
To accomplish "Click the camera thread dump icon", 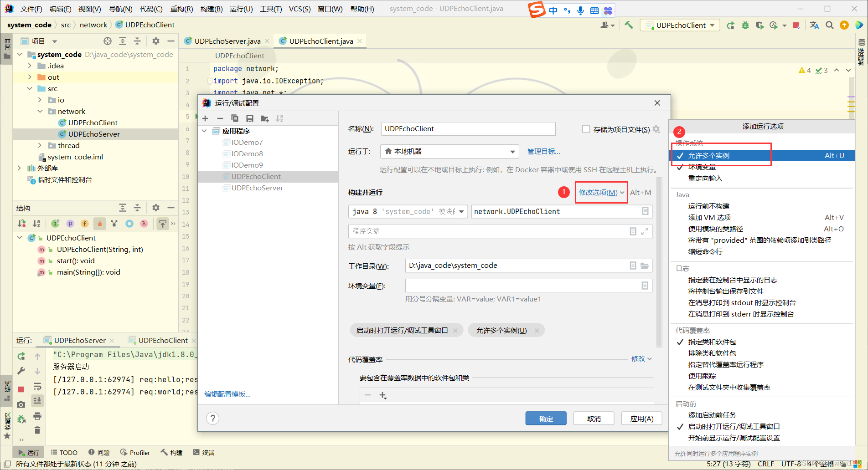I will point(21,404).
